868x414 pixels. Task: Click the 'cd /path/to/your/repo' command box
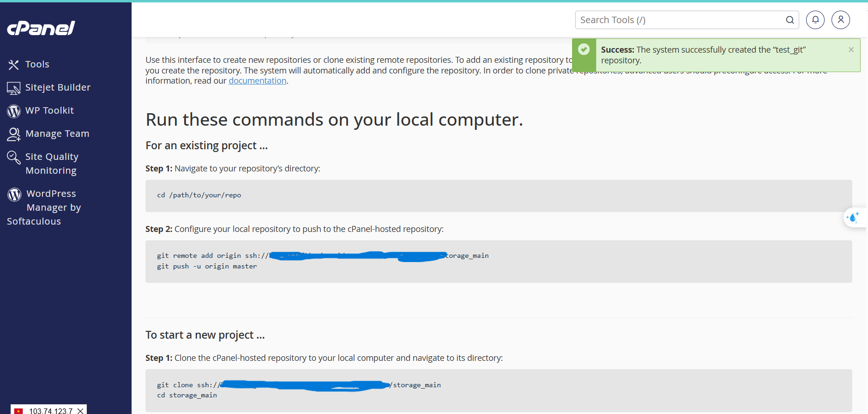(x=499, y=196)
